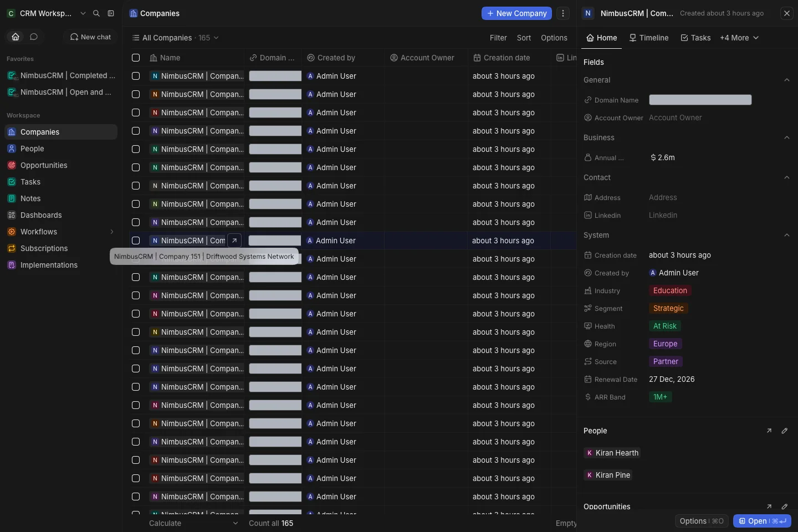The image size is (798, 532).
Task: Click the Options button in panel footer
Action: coord(702,521)
